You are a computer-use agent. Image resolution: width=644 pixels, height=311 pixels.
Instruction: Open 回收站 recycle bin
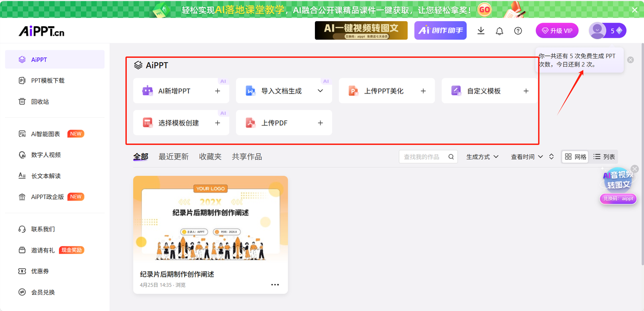pos(55,101)
